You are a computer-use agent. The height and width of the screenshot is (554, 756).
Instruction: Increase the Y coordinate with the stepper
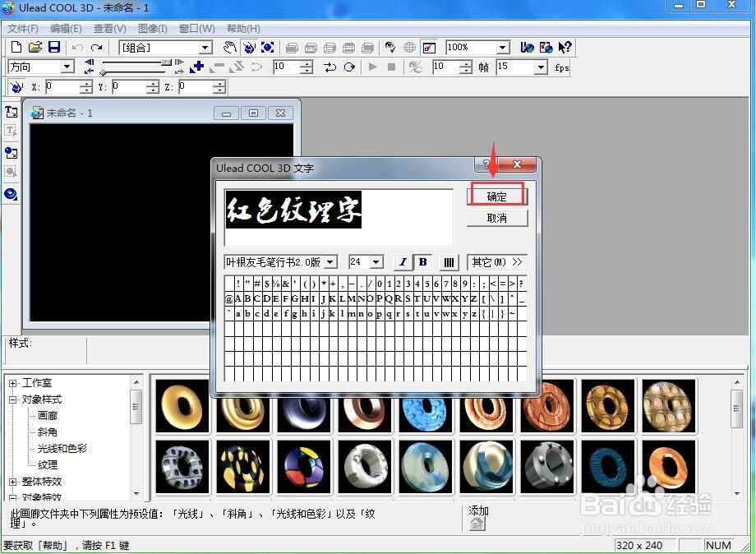pyautogui.click(x=152, y=84)
